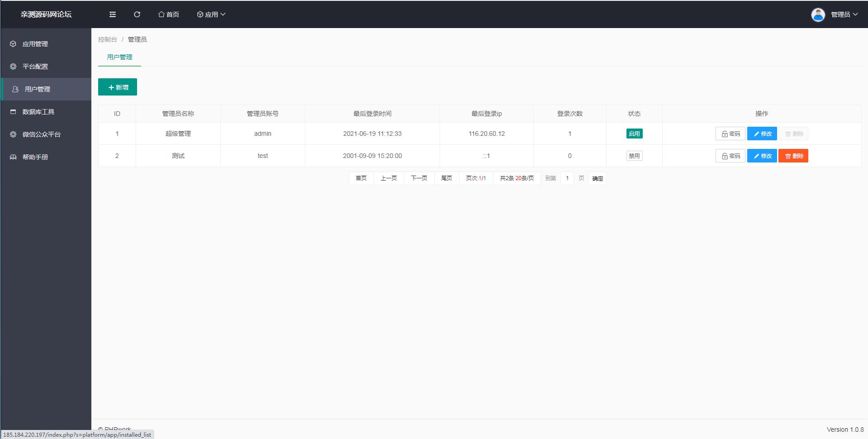Toggle the 禁用 status for test user
Screen dimensions: 868x439
coord(634,155)
